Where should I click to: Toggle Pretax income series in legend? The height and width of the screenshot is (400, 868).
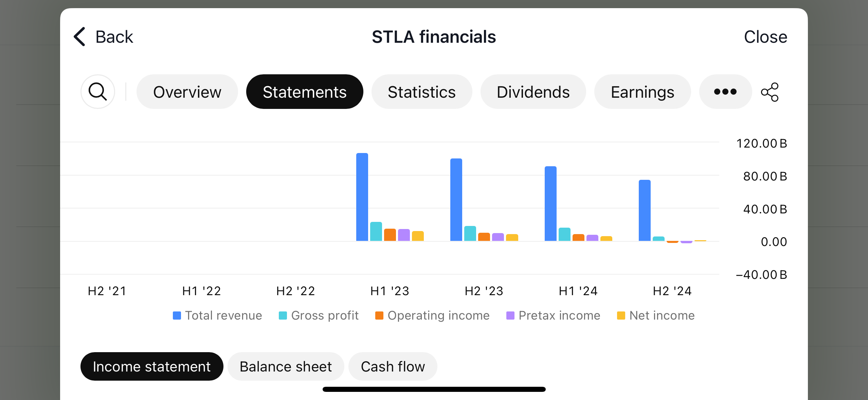coord(553,316)
